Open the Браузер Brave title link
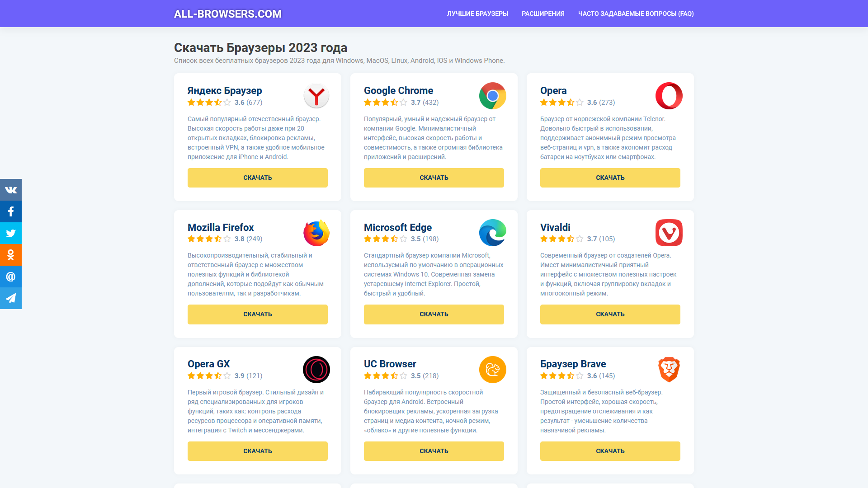Viewport: 868px width, 488px height. [x=573, y=364]
